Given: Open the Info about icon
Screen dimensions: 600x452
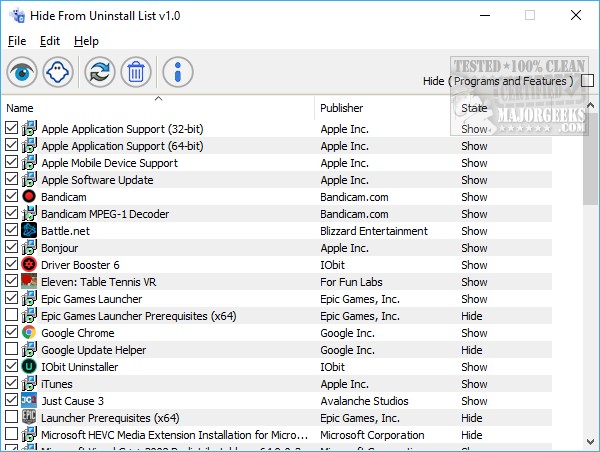Looking at the screenshot, I should (x=178, y=72).
